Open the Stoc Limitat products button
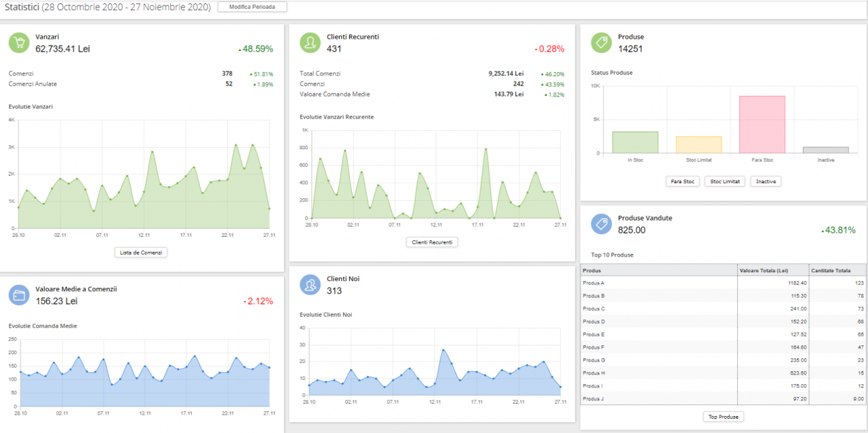This screenshot has height=433, width=868. [725, 181]
